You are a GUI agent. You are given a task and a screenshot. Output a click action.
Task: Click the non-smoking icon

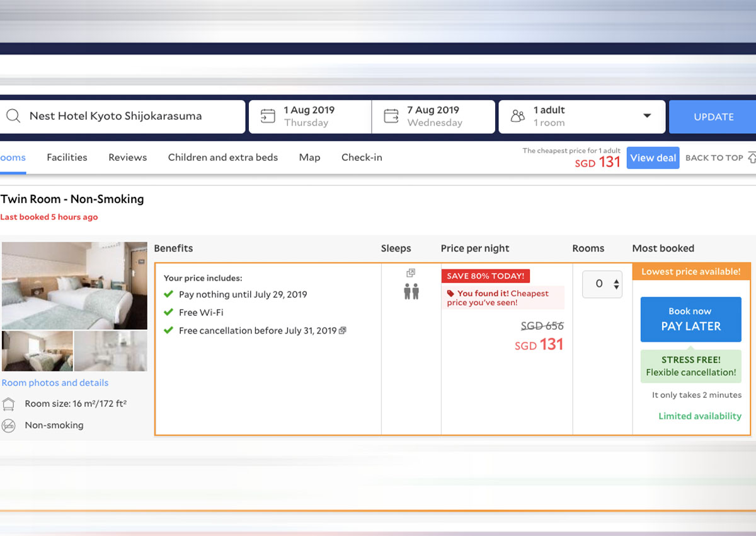tap(9, 426)
